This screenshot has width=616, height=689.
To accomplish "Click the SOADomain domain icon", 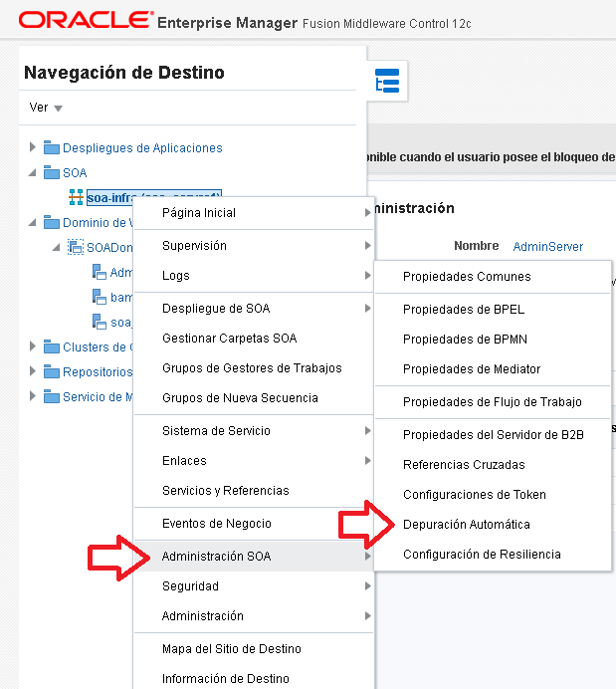I will 76,247.
